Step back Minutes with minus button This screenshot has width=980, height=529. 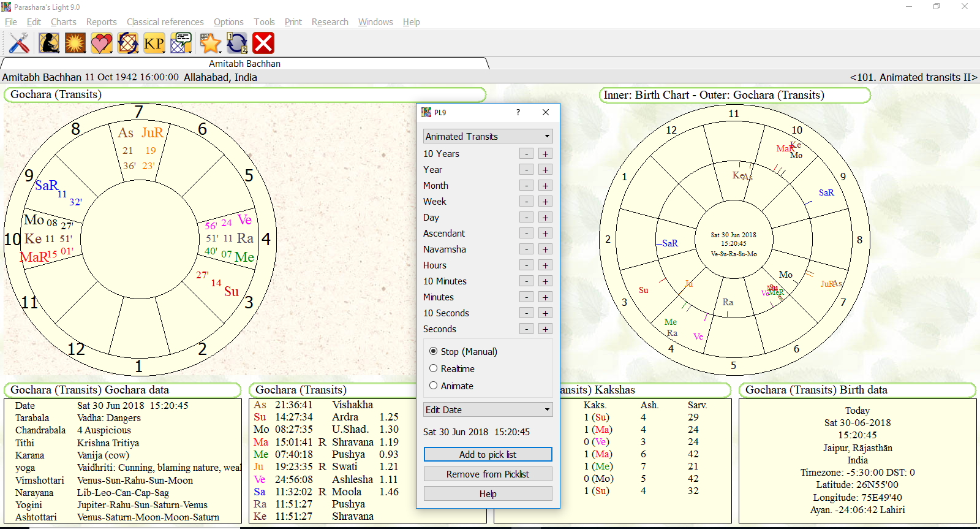point(526,297)
